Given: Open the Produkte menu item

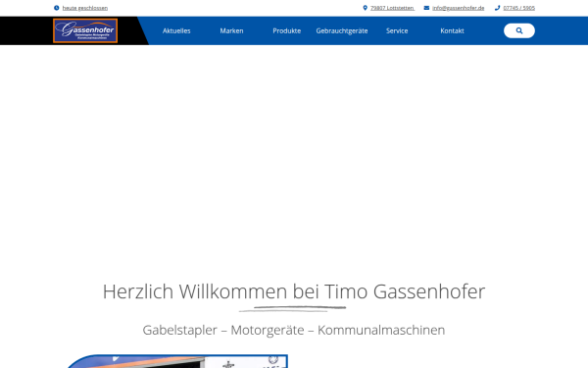Looking at the screenshot, I should [x=287, y=30].
